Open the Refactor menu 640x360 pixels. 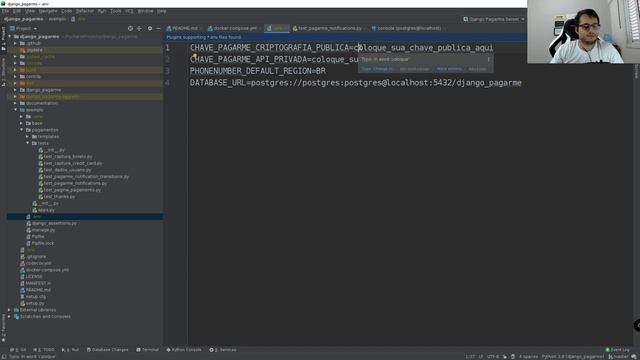coord(85,11)
